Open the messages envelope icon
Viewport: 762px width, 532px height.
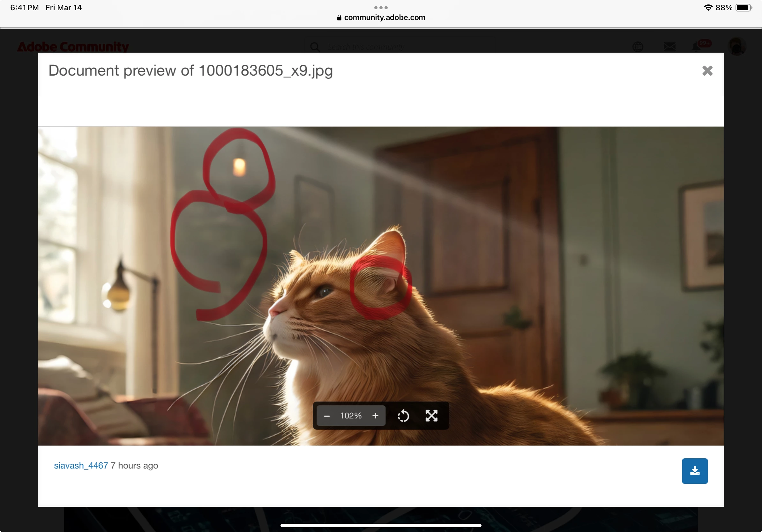669,47
